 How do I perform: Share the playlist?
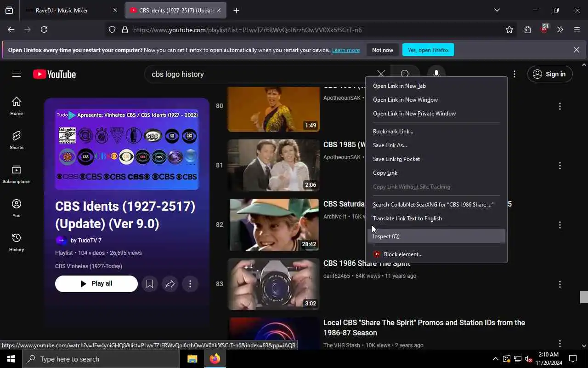170,284
